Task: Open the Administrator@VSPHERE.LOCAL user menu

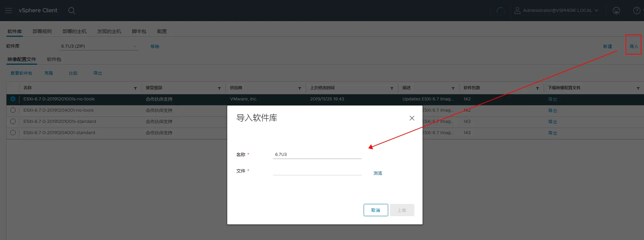Action: 556,11
